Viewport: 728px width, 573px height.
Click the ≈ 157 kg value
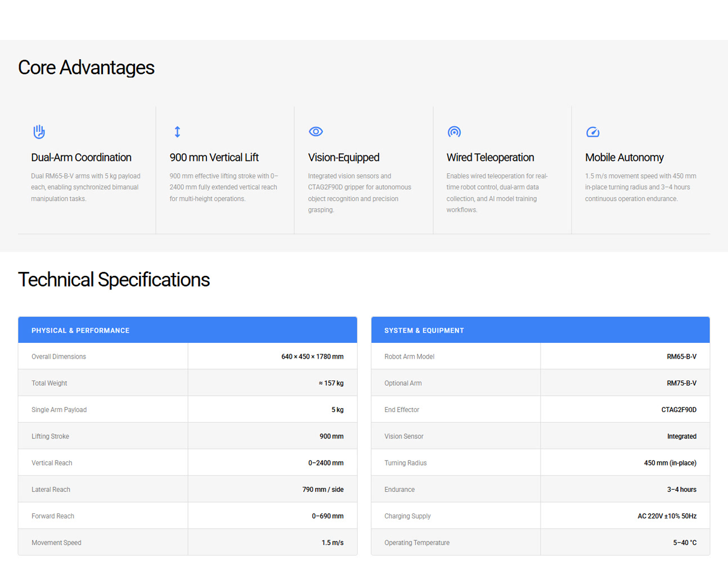(331, 383)
